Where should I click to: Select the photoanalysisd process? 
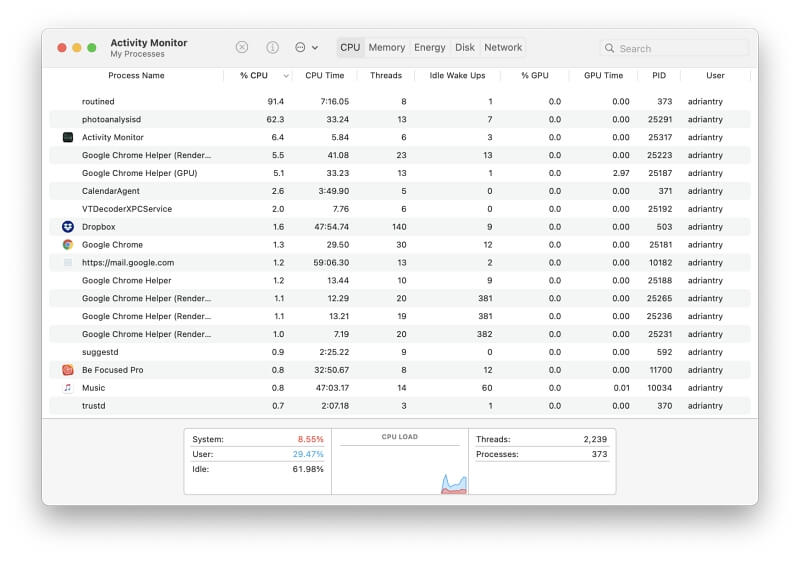point(400,119)
